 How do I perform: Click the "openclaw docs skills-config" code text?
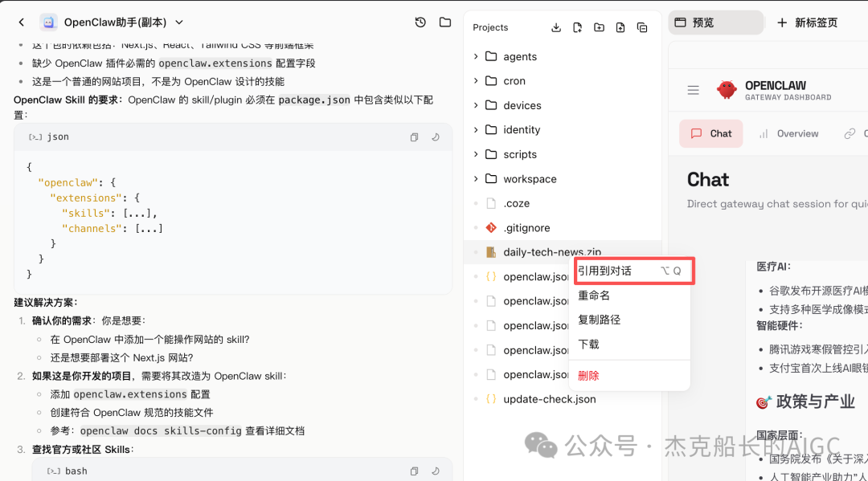[x=161, y=431]
